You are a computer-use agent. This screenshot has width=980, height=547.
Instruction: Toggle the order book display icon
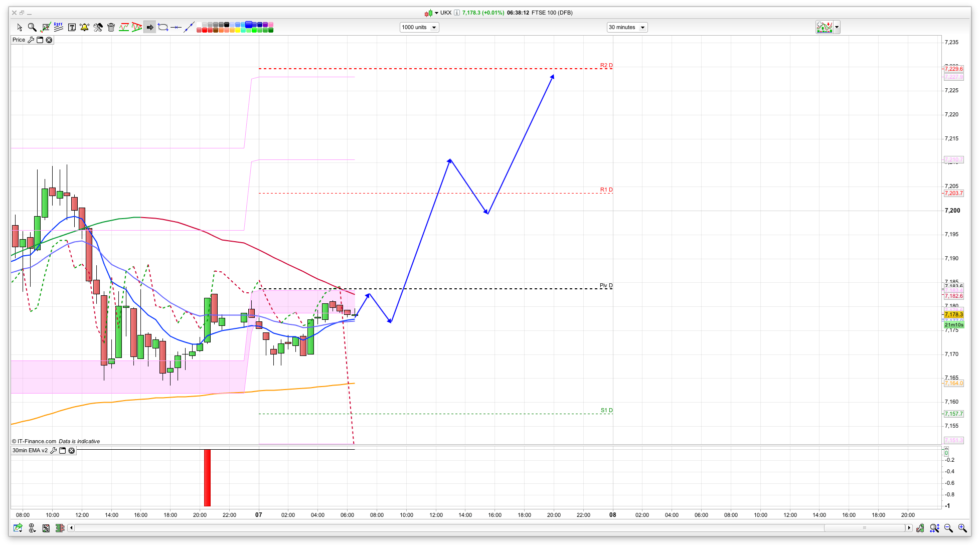(60, 528)
